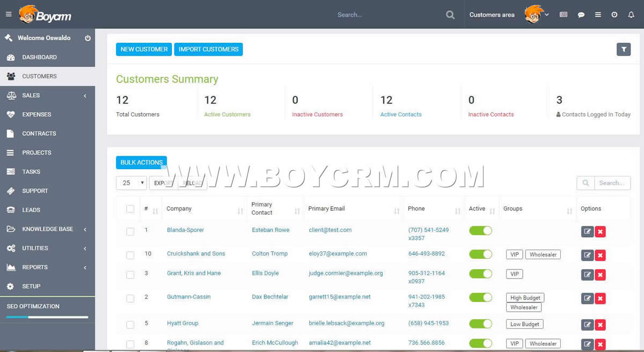Open the chat bubble icon in header
644x352 pixels.
[581, 15]
